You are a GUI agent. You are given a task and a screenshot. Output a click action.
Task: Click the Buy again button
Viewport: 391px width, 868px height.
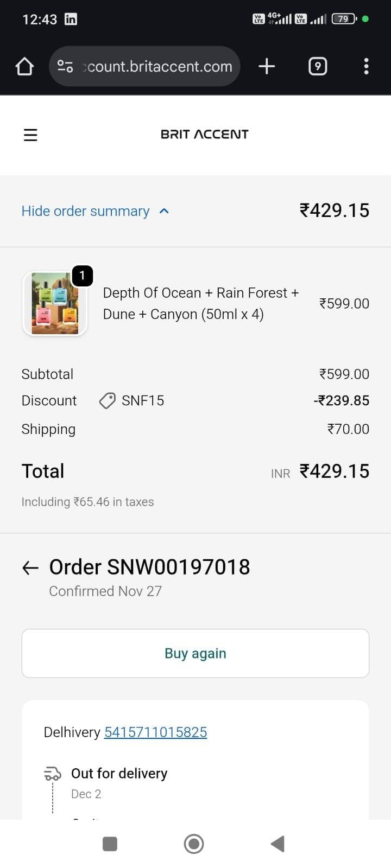[195, 653]
